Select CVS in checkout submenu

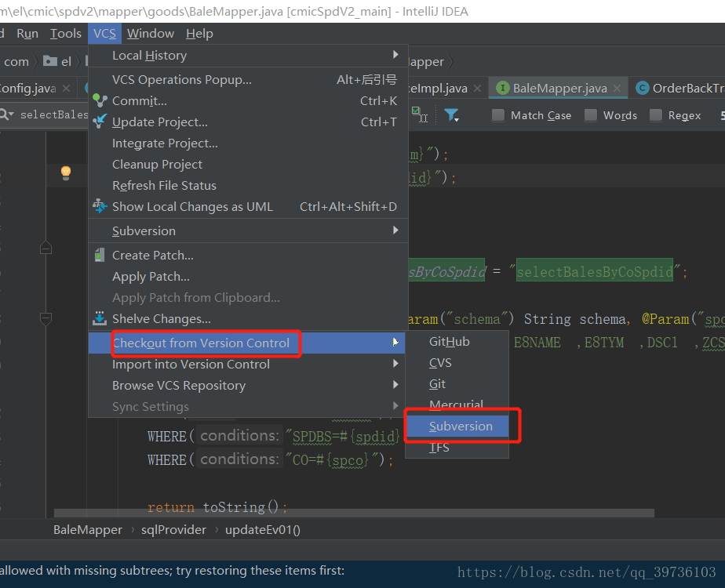tap(457, 362)
